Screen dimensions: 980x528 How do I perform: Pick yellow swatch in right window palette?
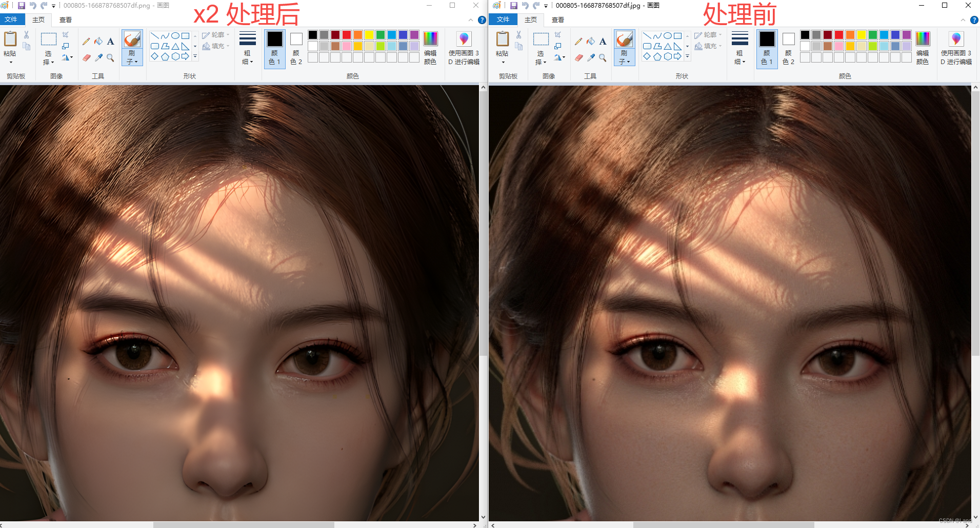pyautogui.click(x=862, y=35)
